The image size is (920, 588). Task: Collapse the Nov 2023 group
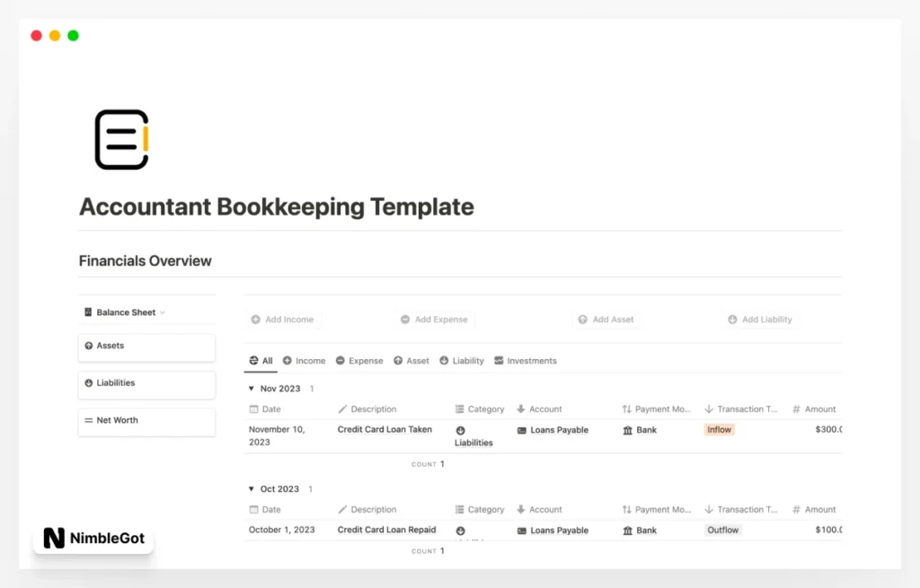[x=250, y=388]
